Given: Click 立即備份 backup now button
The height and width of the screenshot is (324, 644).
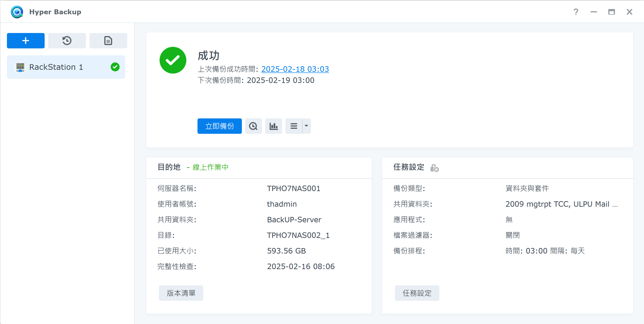Looking at the screenshot, I should tap(219, 126).
